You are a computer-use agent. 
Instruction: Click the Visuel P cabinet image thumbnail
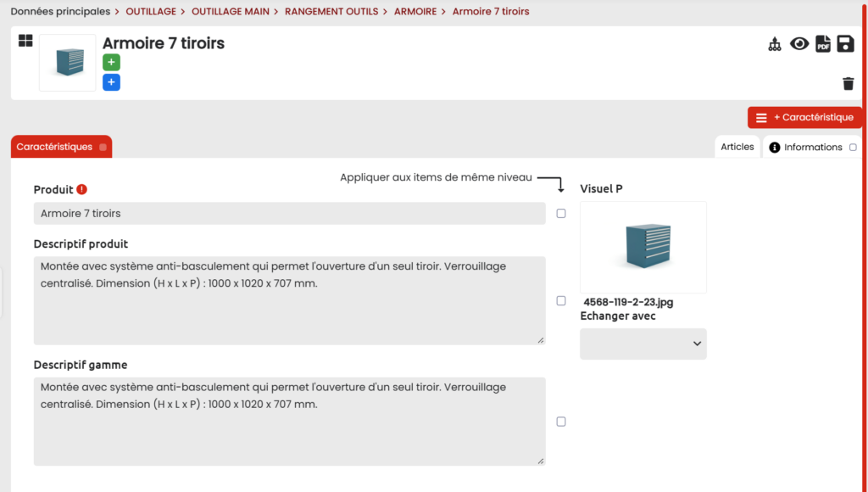(643, 247)
